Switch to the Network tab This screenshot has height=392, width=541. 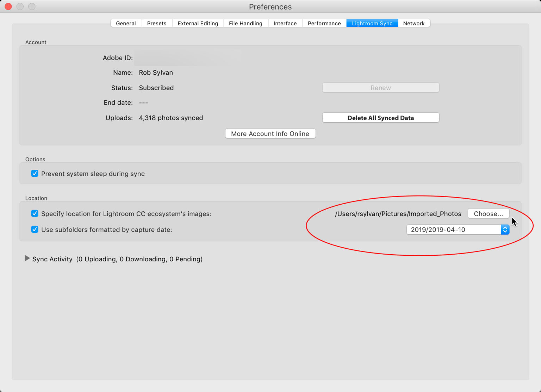[x=414, y=23]
